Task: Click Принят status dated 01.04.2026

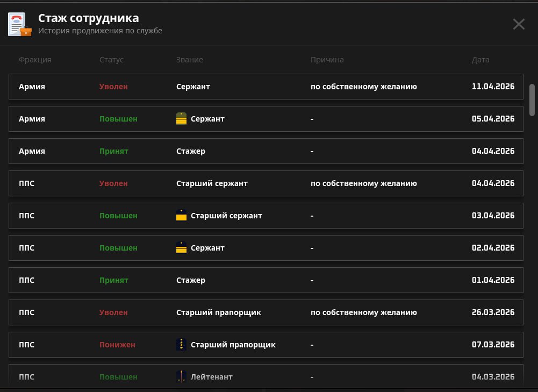Action: (114, 280)
